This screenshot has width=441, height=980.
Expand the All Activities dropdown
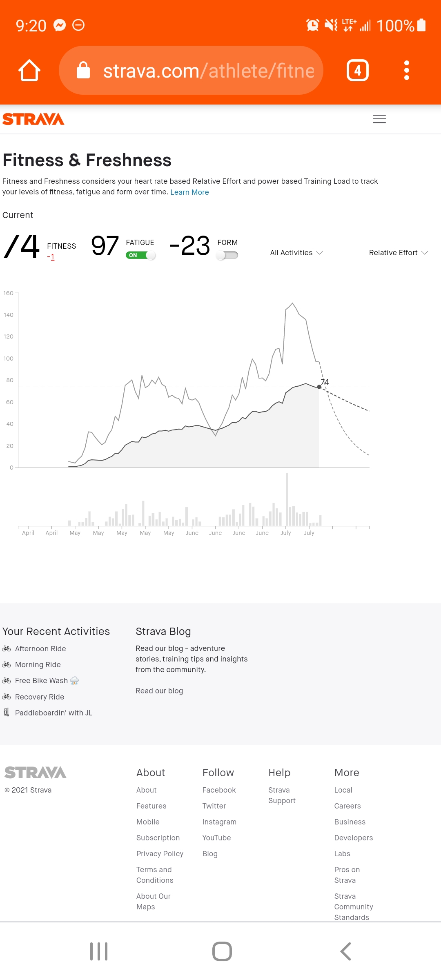296,253
